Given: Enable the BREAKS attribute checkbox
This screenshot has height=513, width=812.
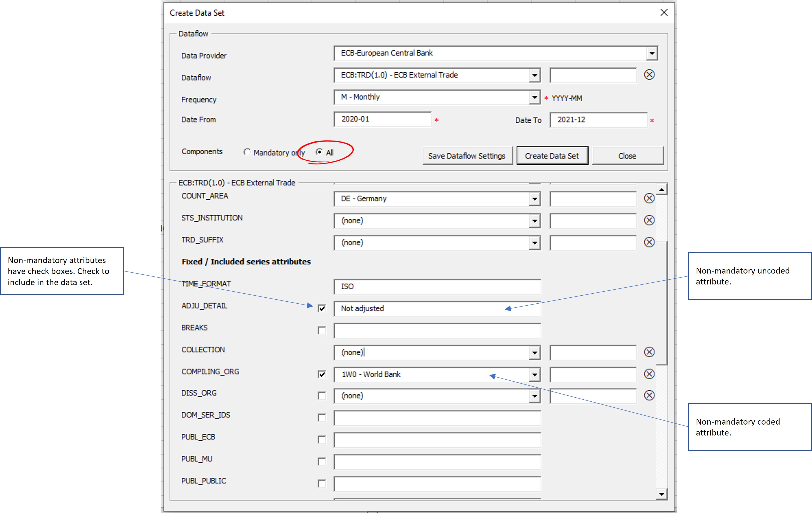Looking at the screenshot, I should [322, 330].
